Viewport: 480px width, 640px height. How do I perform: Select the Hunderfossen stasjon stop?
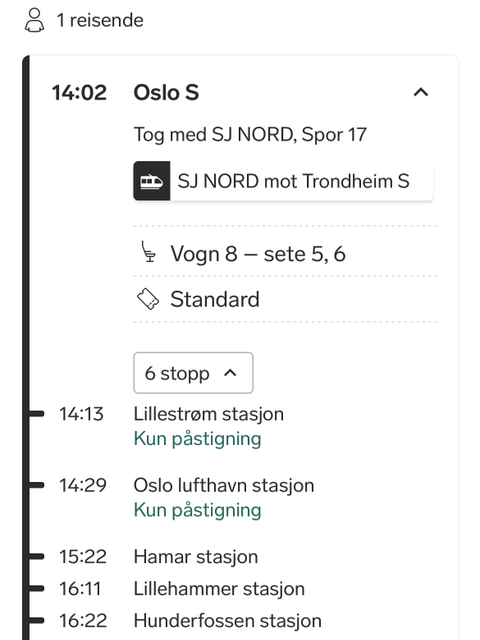tap(227, 621)
